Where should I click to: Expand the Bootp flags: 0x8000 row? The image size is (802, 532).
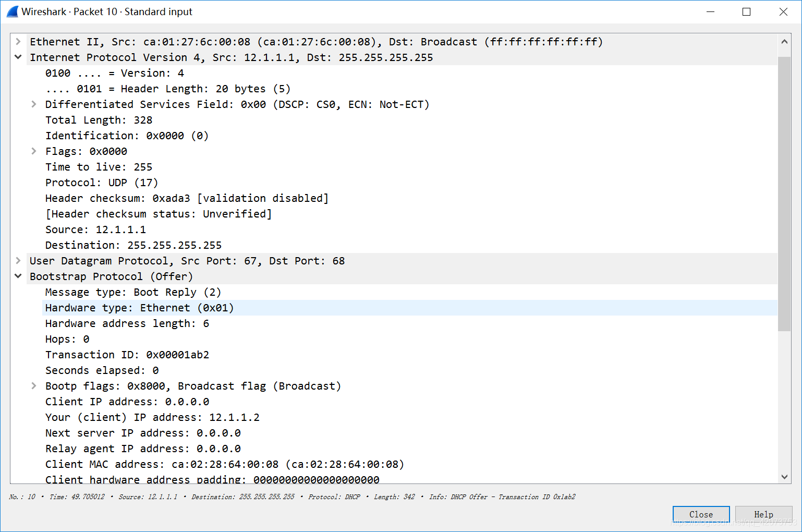pyautogui.click(x=34, y=386)
